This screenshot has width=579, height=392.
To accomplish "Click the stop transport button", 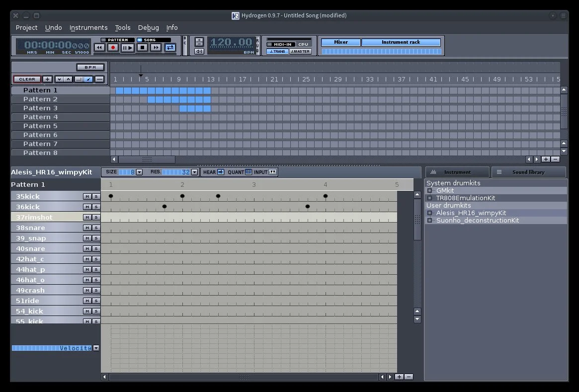I will (142, 48).
